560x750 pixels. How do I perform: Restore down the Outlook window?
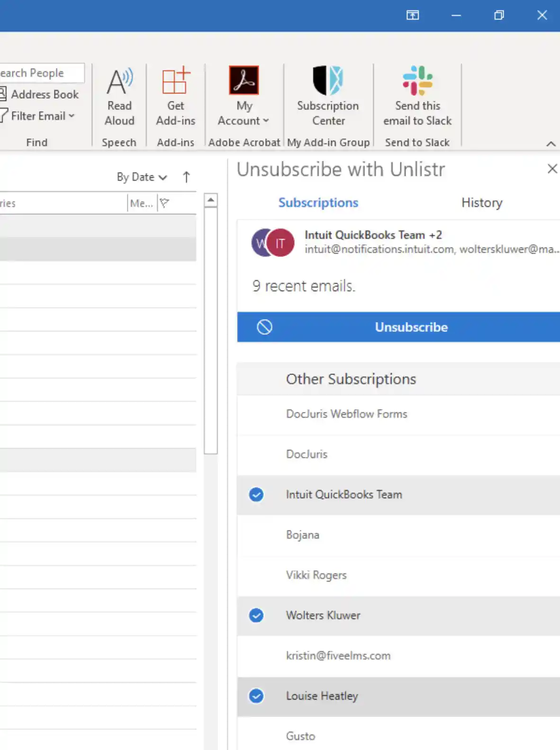pyautogui.click(x=499, y=15)
